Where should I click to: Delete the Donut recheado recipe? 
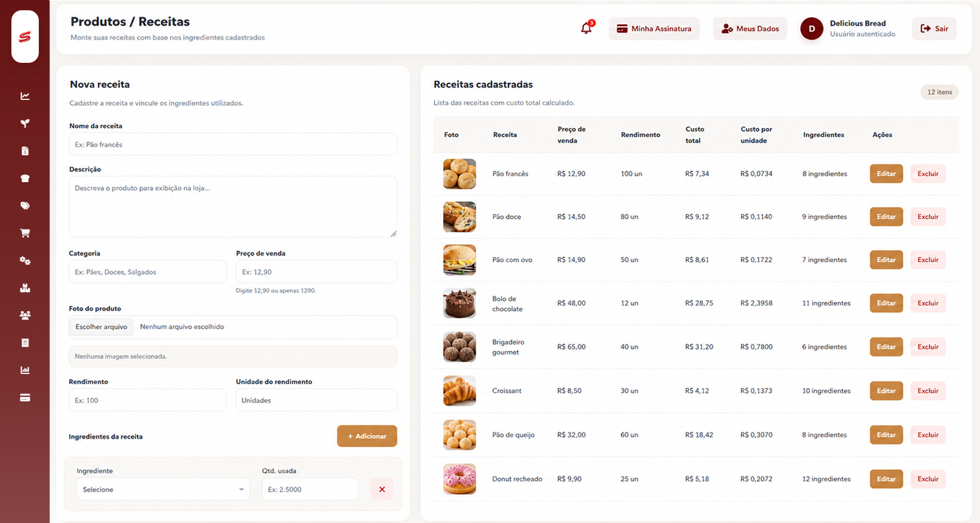pos(928,479)
